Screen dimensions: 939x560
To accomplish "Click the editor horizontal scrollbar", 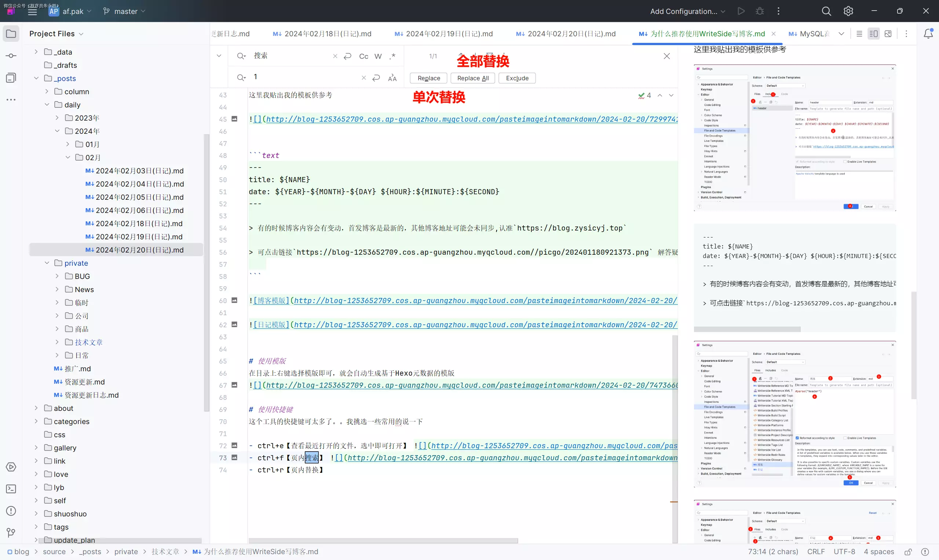I will coord(383,540).
